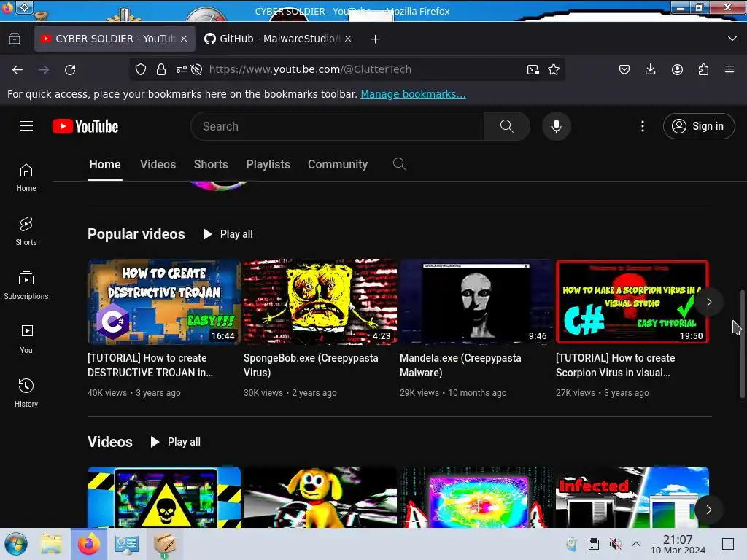Go to YouTube logo homepage
747x560 pixels.
(x=85, y=126)
